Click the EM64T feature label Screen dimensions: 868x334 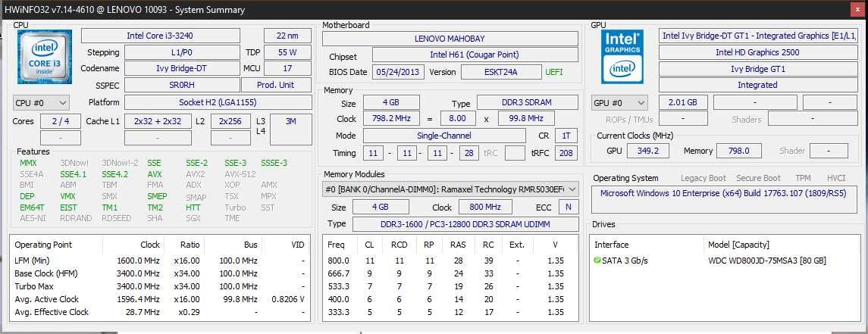pyautogui.click(x=32, y=208)
